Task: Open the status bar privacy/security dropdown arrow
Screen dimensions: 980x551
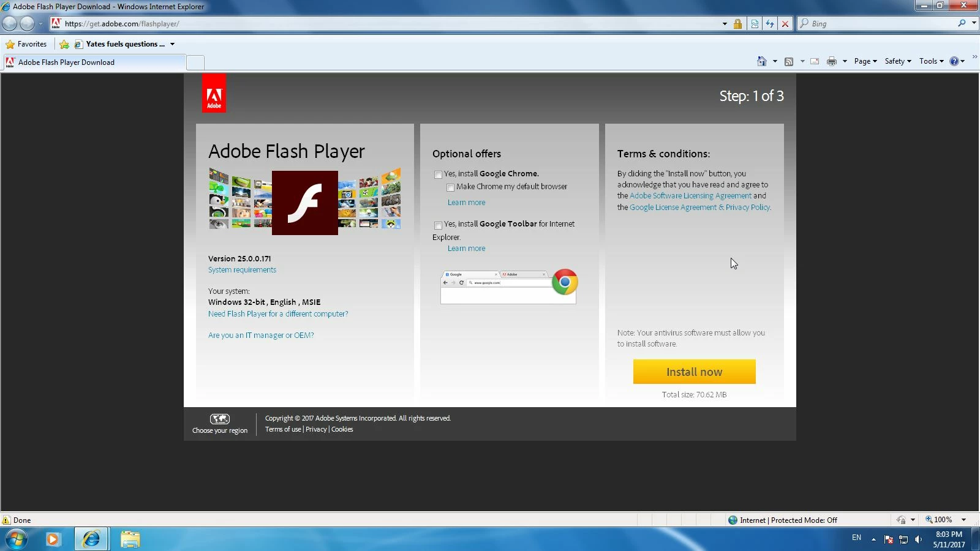Action: pyautogui.click(x=913, y=520)
